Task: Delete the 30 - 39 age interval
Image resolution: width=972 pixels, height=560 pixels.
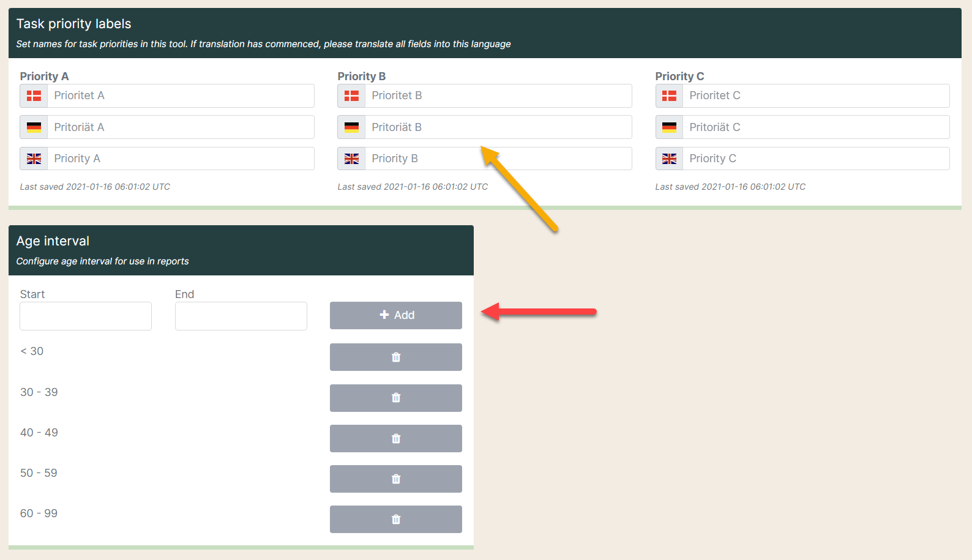Action: tap(395, 398)
